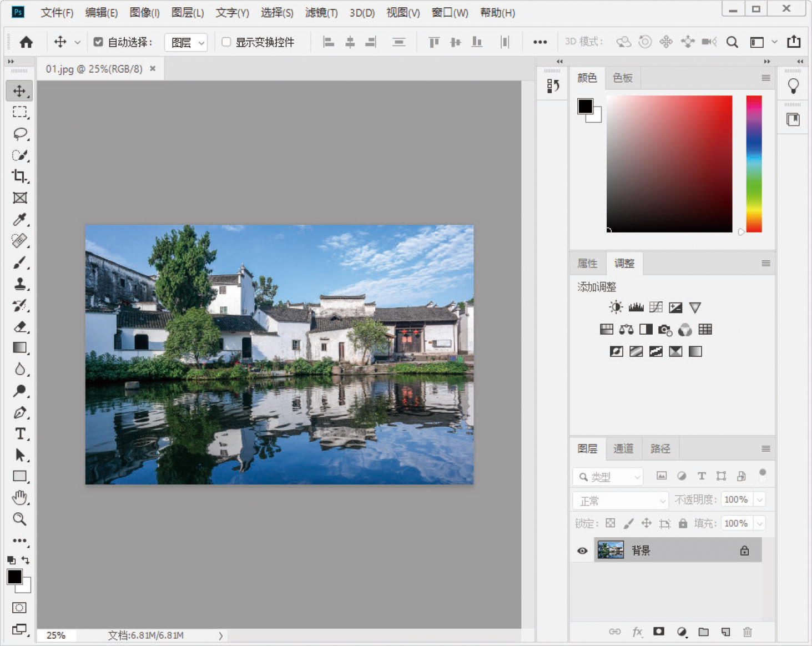Expand the status bar info arrow
Screen dimensions: 812x646
tap(220, 635)
